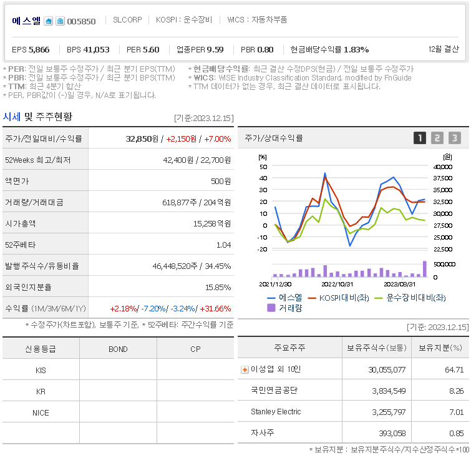
Task: Click the chart date label 2022/10/31
Action: point(337,285)
